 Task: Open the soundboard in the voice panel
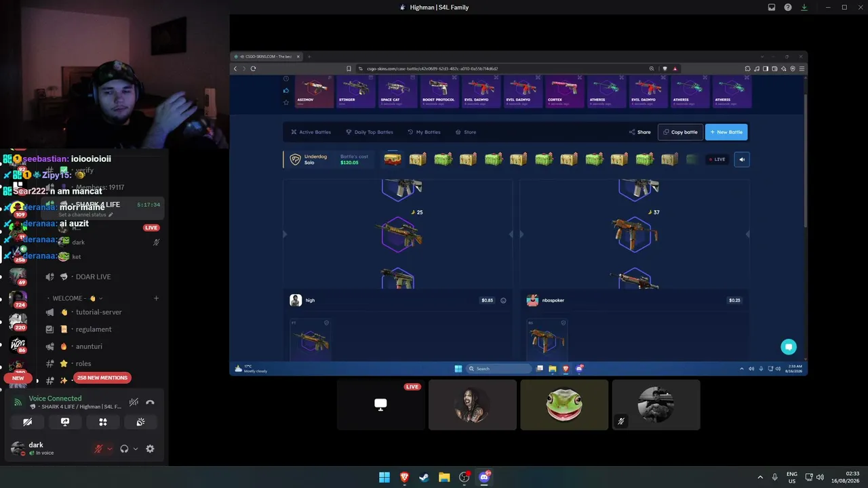[x=140, y=422]
